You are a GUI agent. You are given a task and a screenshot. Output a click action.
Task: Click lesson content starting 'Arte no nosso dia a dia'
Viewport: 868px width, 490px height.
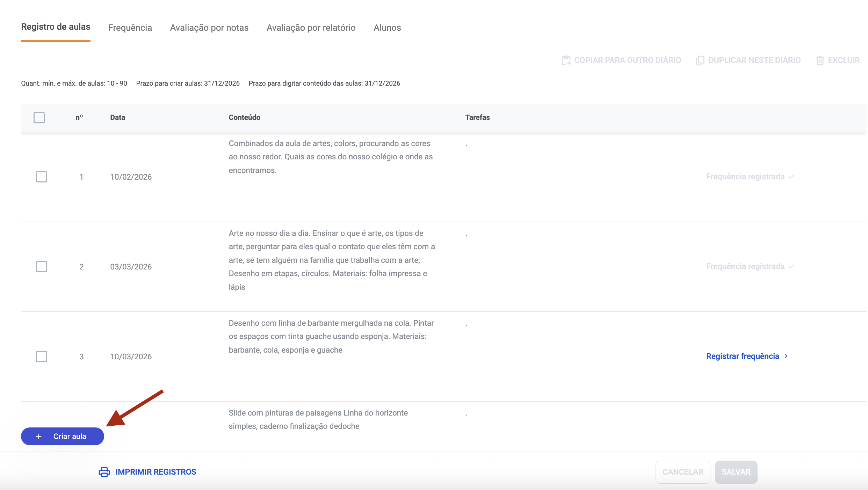click(332, 260)
